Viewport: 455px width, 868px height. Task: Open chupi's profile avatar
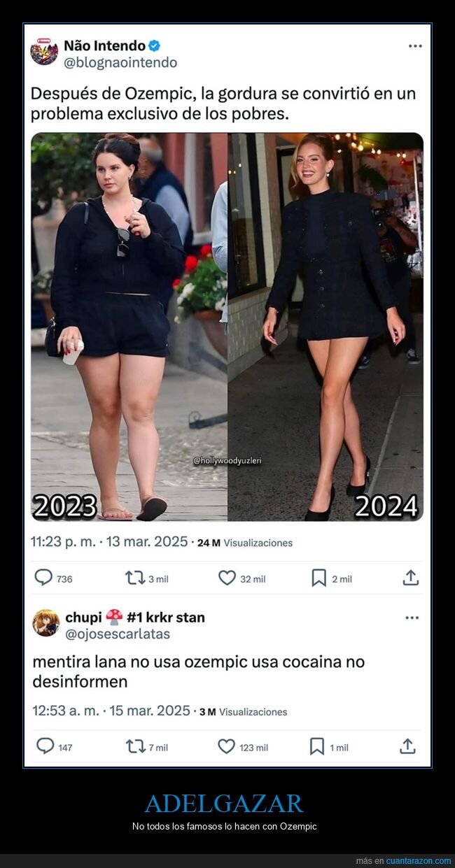(x=45, y=622)
